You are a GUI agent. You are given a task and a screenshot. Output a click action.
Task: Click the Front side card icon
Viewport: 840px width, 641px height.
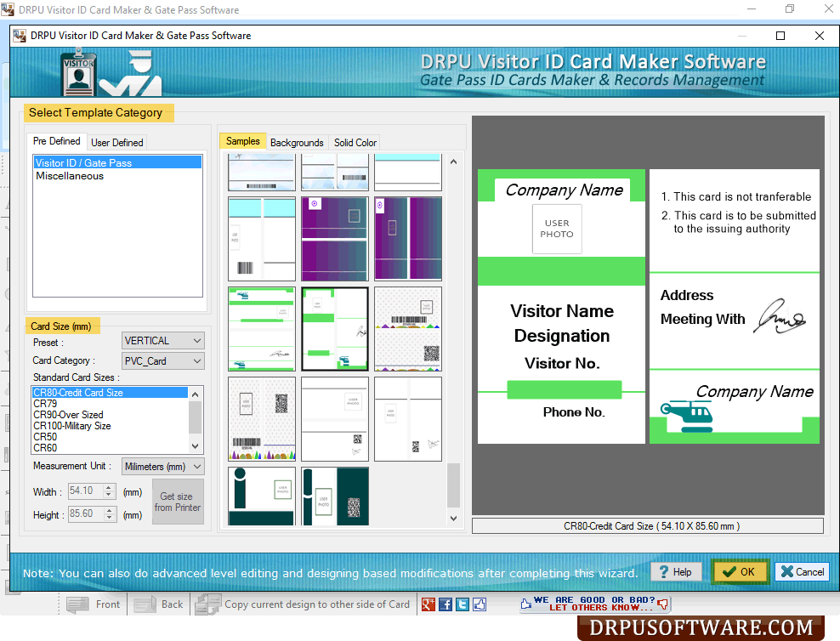(77, 604)
